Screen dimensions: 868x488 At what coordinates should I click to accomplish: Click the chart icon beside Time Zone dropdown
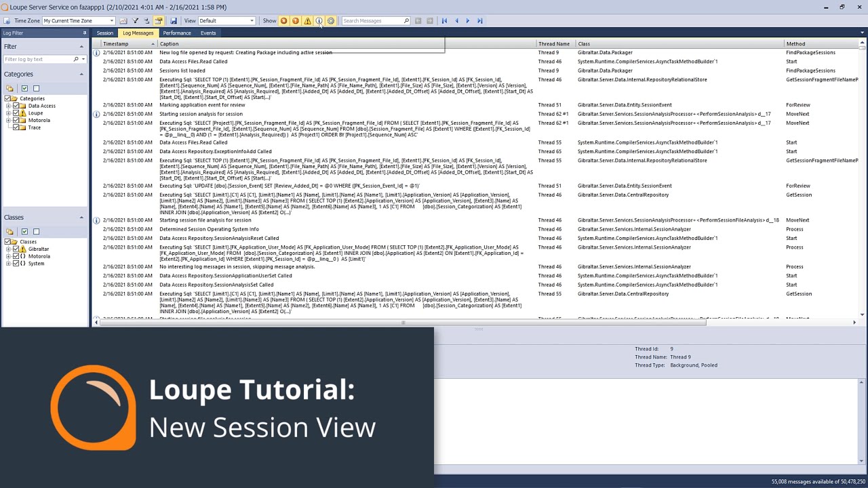[x=123, y=21]
